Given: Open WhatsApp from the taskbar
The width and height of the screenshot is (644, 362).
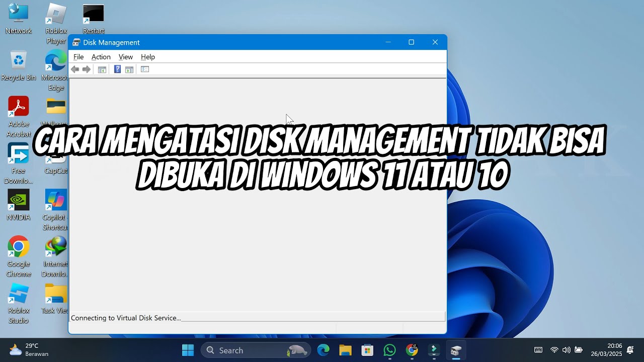Looking at the screenshot, I should click(x=389, y=350).
